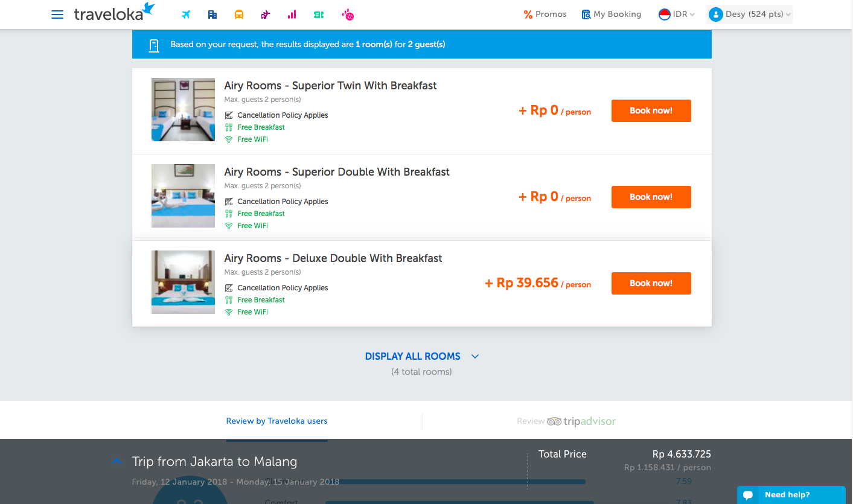The image size is (853, 504).
Task: Book the Deluxe Double With Breakfast room
Action: click(x=651, y=284)
